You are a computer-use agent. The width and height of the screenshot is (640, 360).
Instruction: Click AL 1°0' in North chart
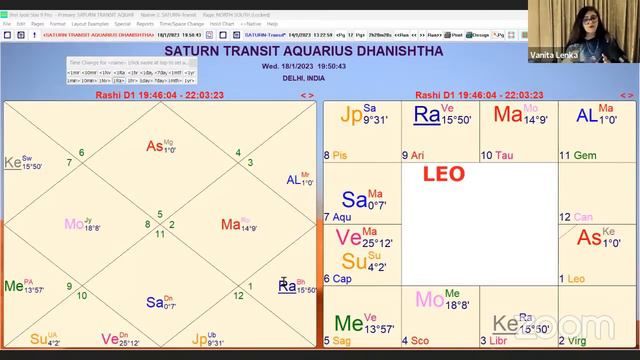pyautogui.click(x=300, y=179)
